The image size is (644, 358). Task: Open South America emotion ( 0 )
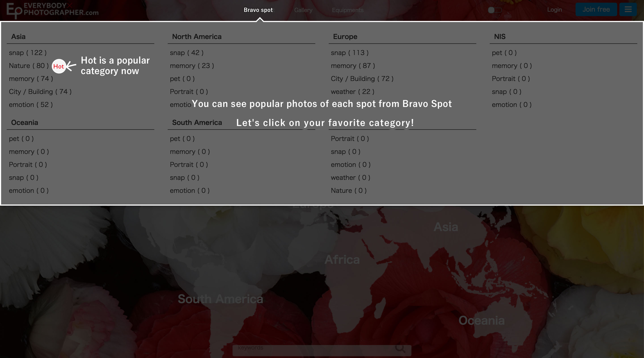point(190,191)
